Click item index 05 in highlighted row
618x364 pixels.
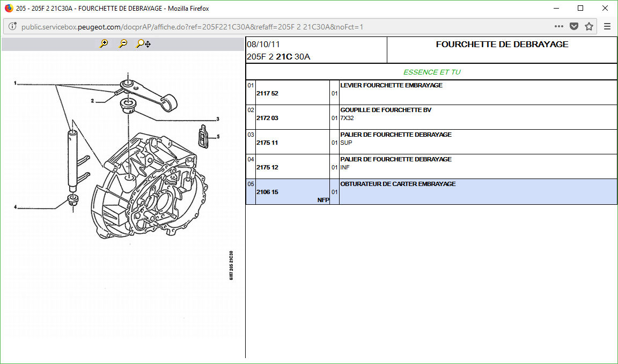[251, 183]
